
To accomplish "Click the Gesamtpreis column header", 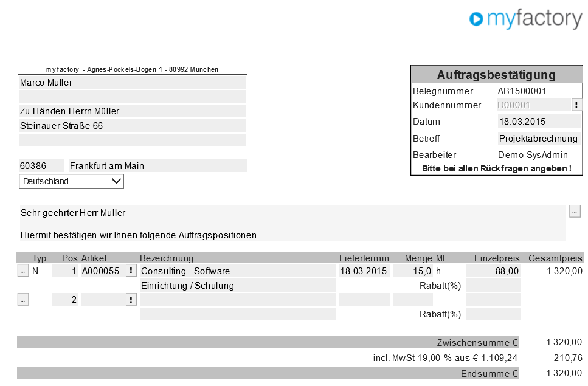I will (555, 258).
